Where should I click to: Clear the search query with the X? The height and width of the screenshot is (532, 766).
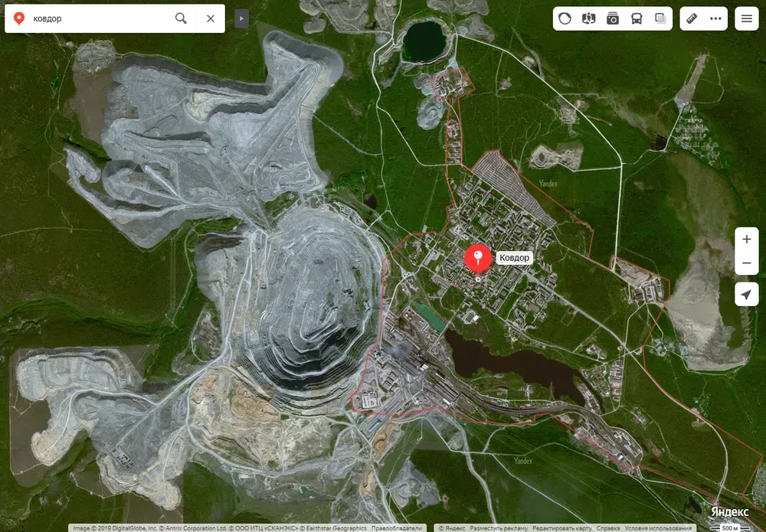click(211, 18)
